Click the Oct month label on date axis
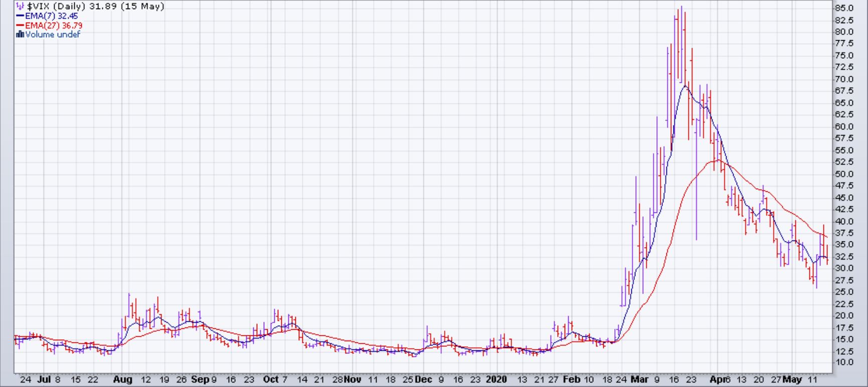 [x=271, y=379]
